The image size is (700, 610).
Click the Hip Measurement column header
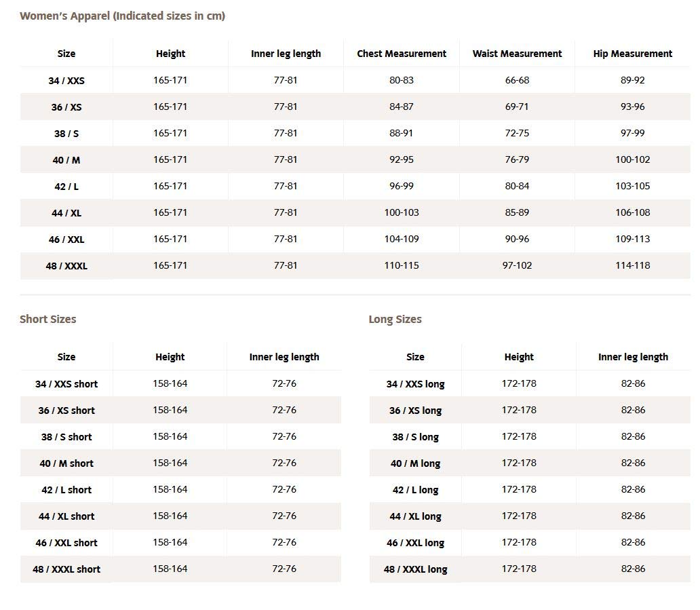click(632, 54)
